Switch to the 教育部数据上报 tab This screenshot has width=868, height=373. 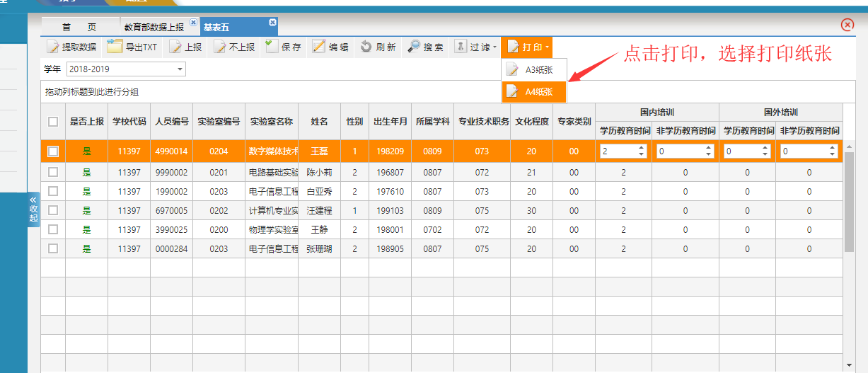[x=154, y=28]
